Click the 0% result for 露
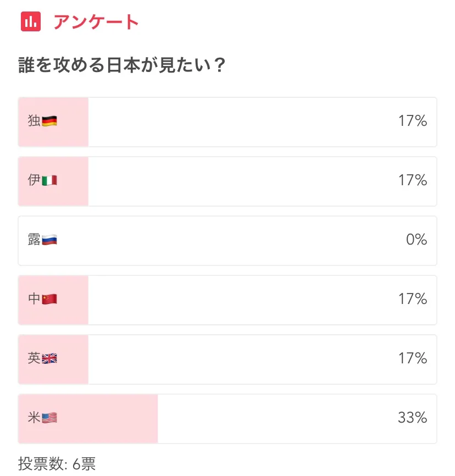The image size is (455, 476). [417, 240]
